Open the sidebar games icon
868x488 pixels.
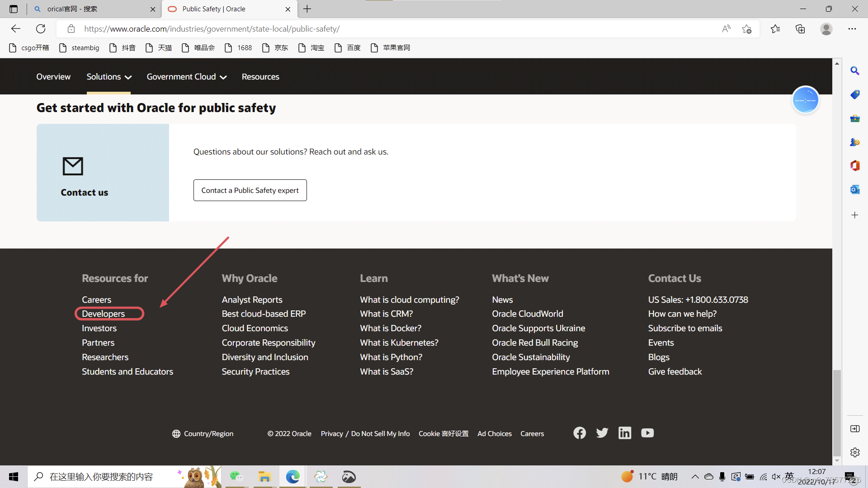(854, 142)
